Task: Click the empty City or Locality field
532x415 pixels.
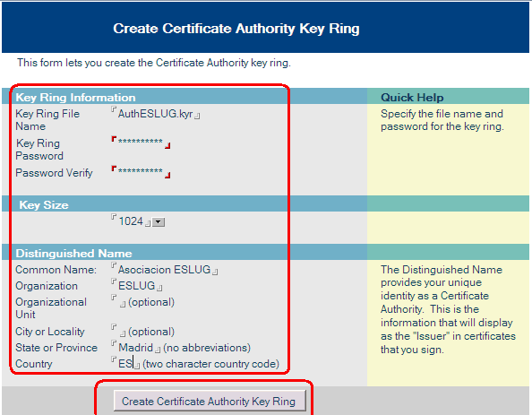Action: click(x=118, y=331)
